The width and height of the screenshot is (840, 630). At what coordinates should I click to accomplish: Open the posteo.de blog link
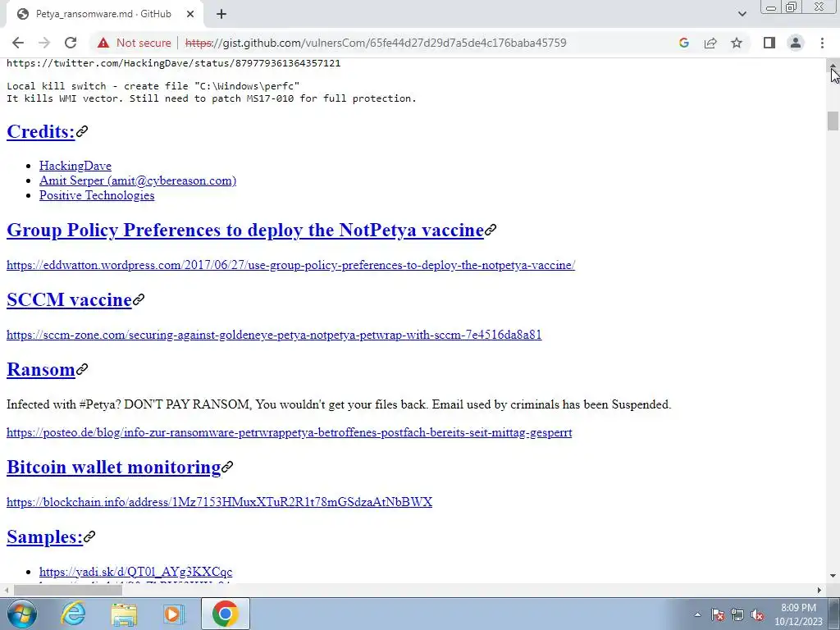290,432
